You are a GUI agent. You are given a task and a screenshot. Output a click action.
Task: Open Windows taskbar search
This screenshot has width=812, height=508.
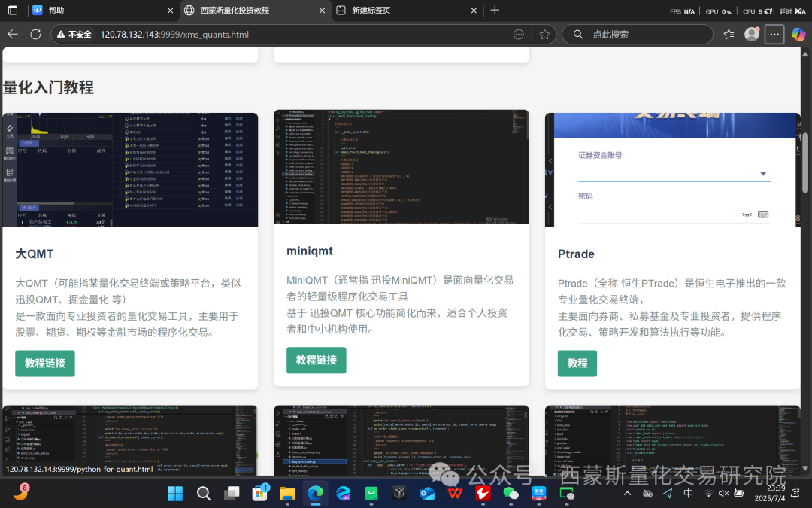204,494
